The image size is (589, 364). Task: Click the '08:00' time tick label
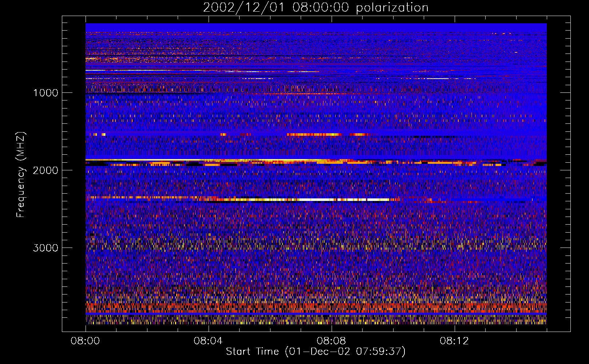coord(86,341)
